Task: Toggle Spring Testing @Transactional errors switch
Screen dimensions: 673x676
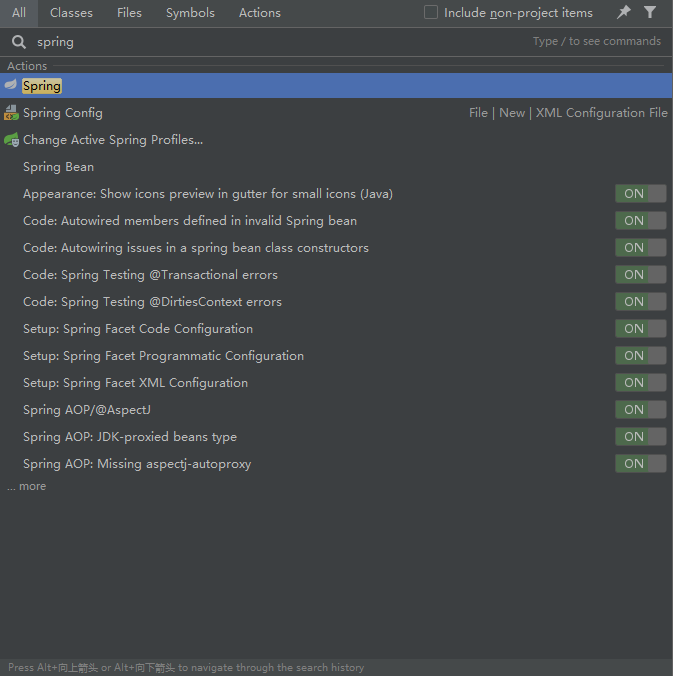Action: click(640, 275)
